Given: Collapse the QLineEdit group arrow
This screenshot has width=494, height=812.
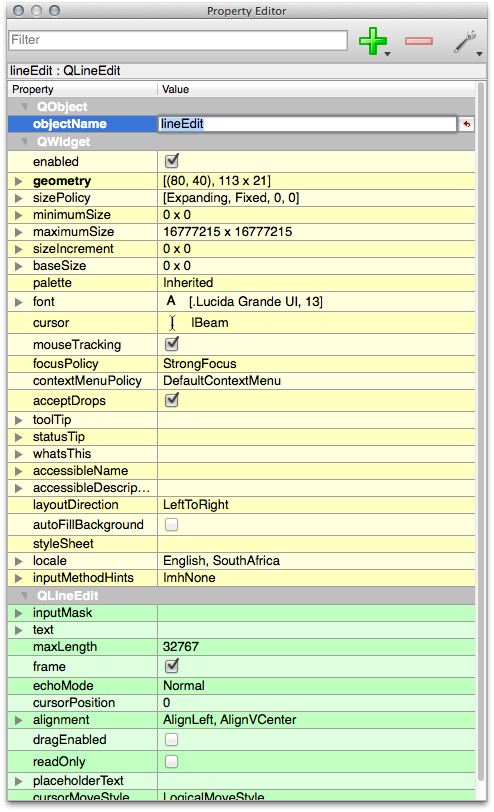Looking at the screenshot, I should tap(24, 596).
